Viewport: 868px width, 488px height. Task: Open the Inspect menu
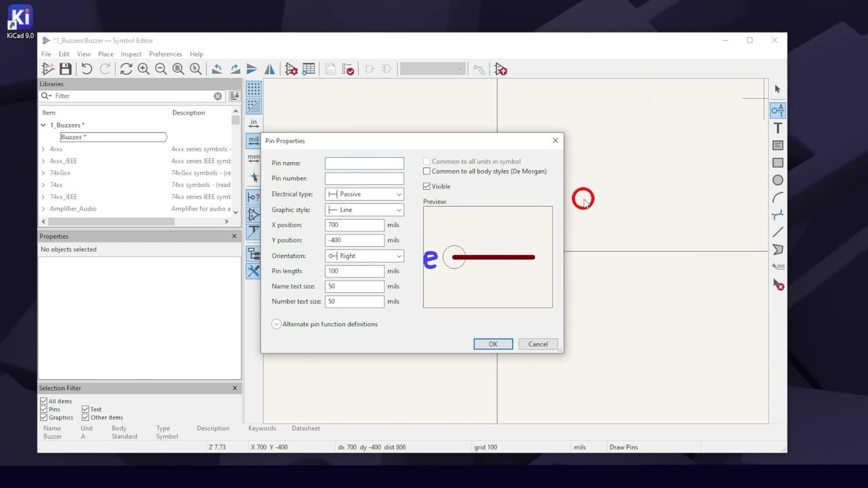click(131, 54)
